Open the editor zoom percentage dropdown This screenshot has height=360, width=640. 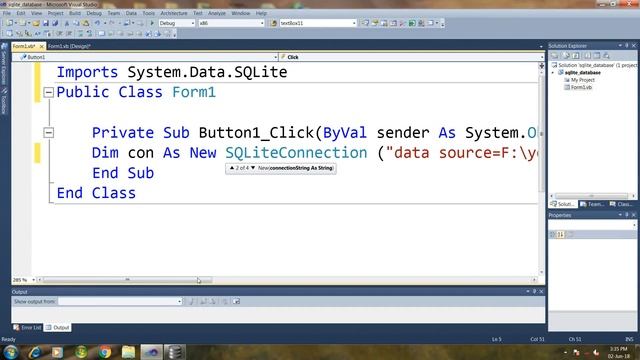[33, 280]
